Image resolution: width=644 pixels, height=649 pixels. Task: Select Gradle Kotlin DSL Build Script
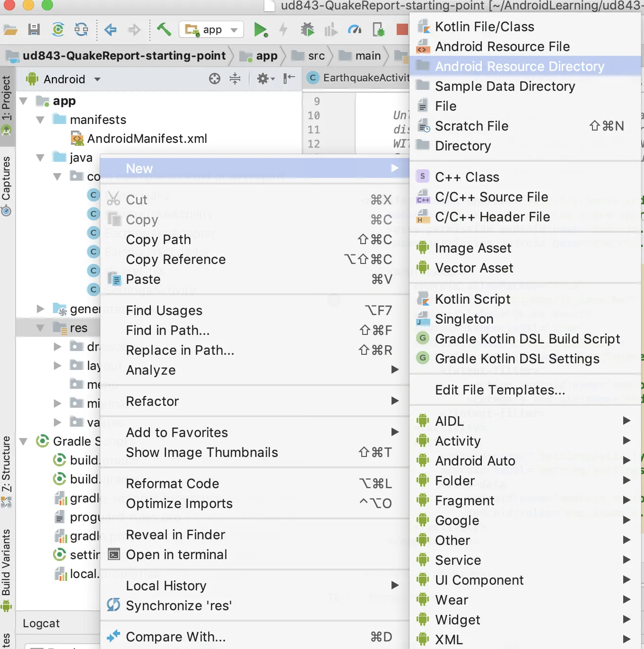(x=525, y=339)
